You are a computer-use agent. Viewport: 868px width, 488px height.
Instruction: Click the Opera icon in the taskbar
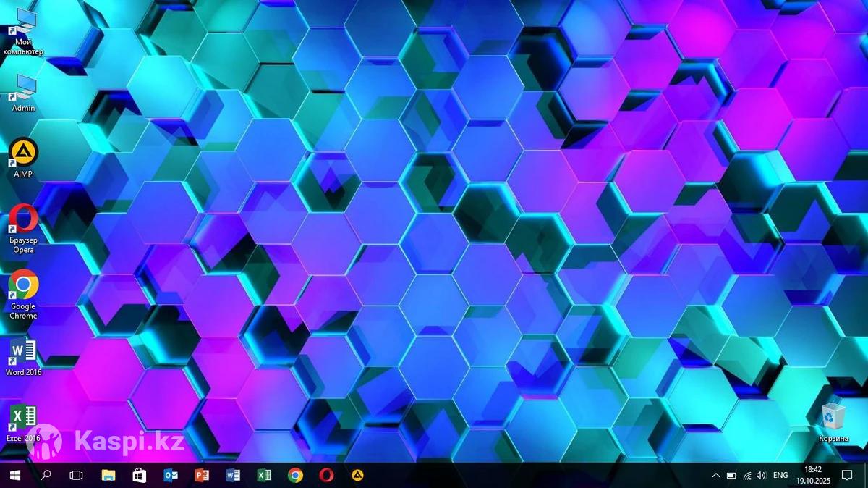click(326, 475)
